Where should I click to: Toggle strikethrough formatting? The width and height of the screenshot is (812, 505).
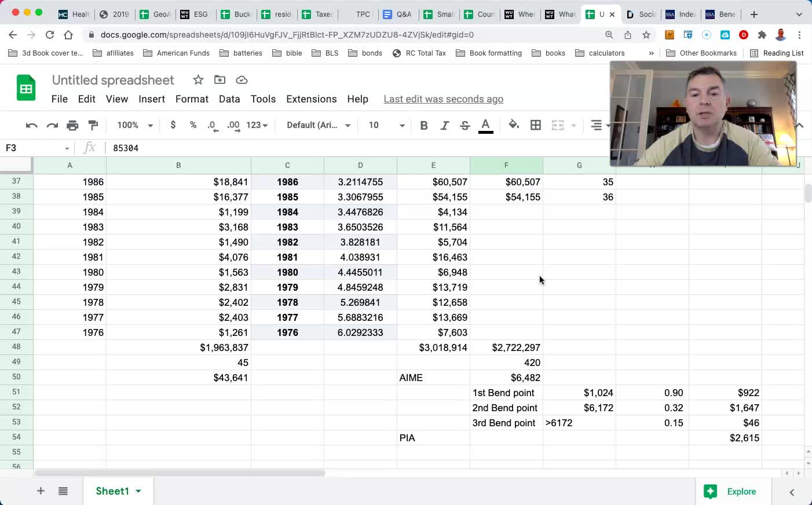(x=464, y=125)
